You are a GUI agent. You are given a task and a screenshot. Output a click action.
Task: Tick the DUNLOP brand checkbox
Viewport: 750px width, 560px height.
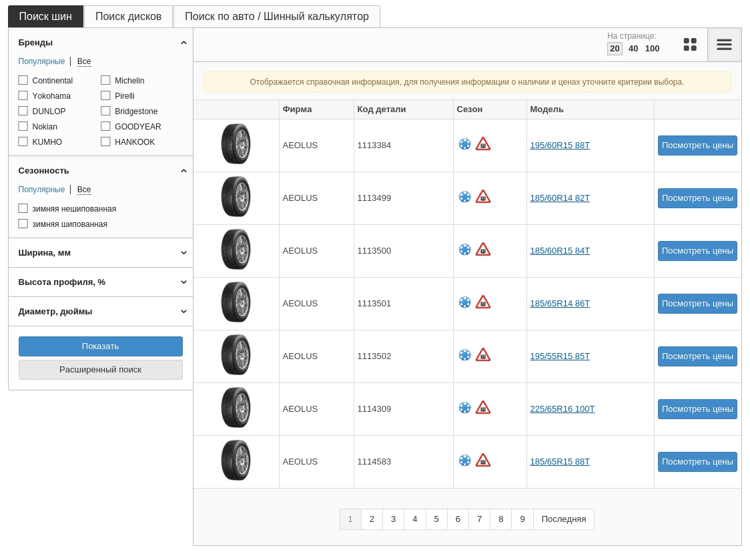coord(23,111)
